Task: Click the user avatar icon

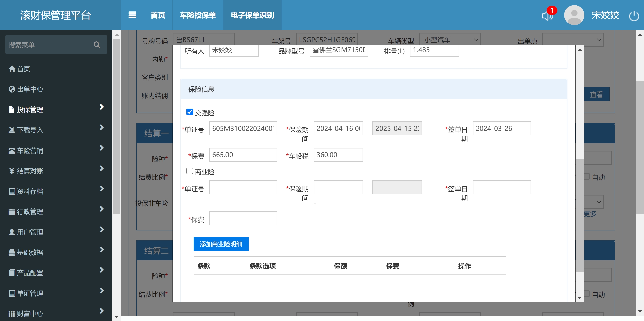Action: tap(574, 15)
